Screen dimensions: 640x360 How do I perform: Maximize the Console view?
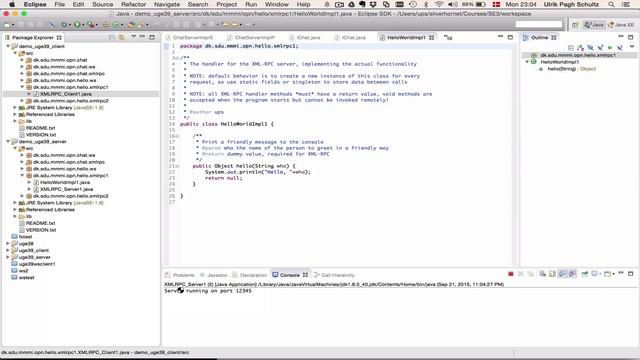(x=631, y=273)
